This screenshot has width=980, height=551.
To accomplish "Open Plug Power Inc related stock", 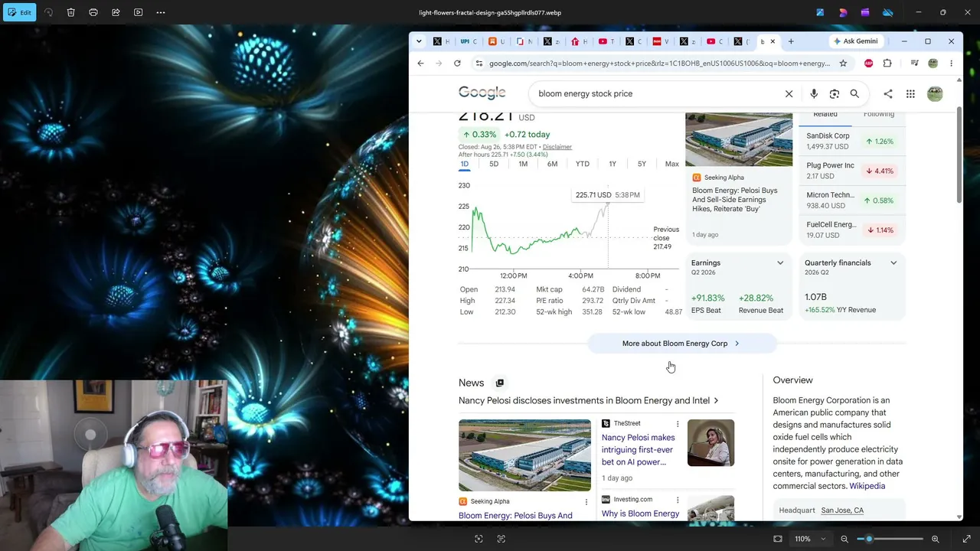I will coord(853,171).
